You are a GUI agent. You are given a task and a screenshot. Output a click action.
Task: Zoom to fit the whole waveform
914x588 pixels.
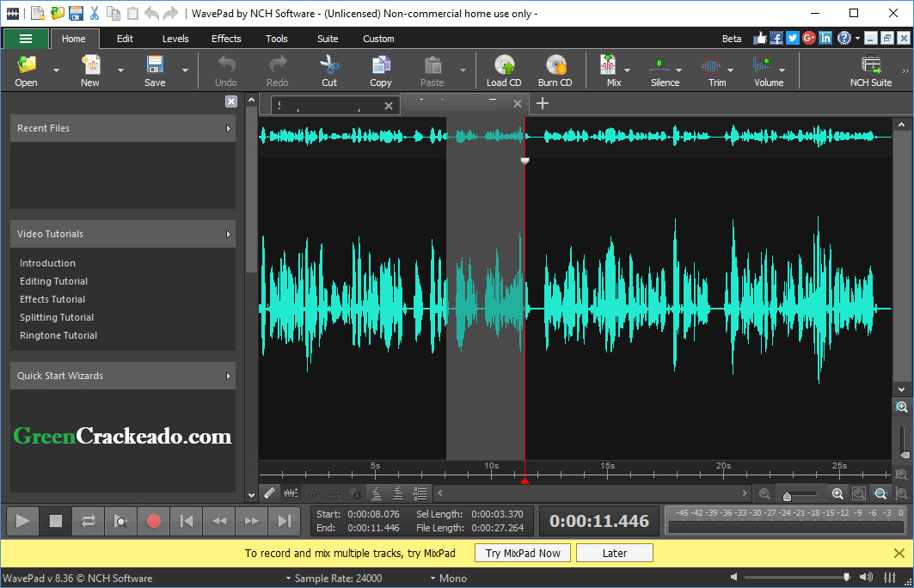tap(879, 493)
